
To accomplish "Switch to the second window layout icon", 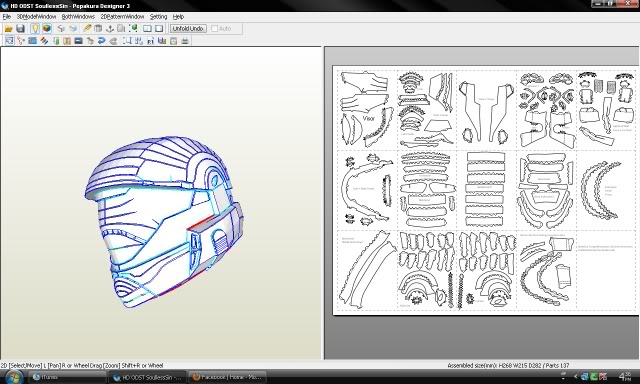I will click(159, 29).
